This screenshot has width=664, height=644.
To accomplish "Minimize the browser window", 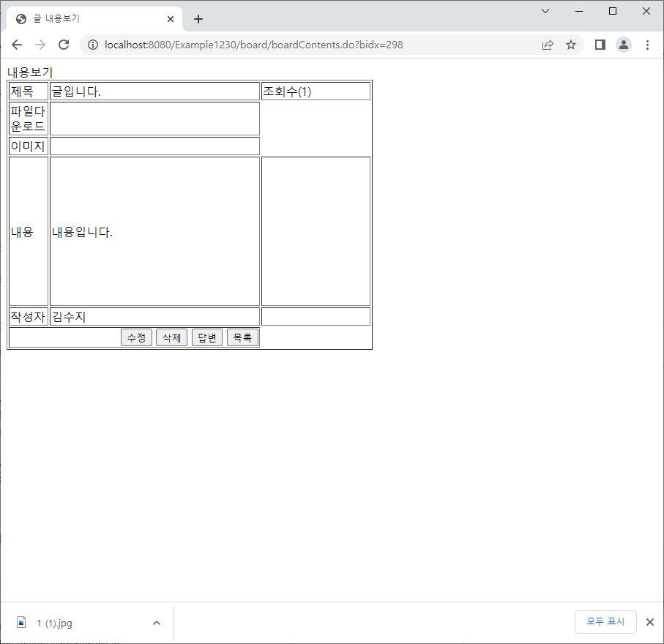I will click(x=579, y=11).
